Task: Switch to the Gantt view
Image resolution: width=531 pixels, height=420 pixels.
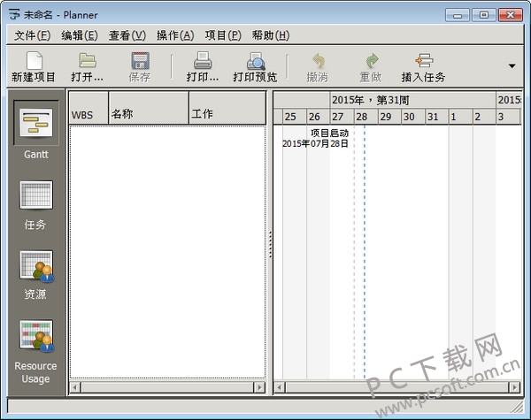Action: point(36,130)
